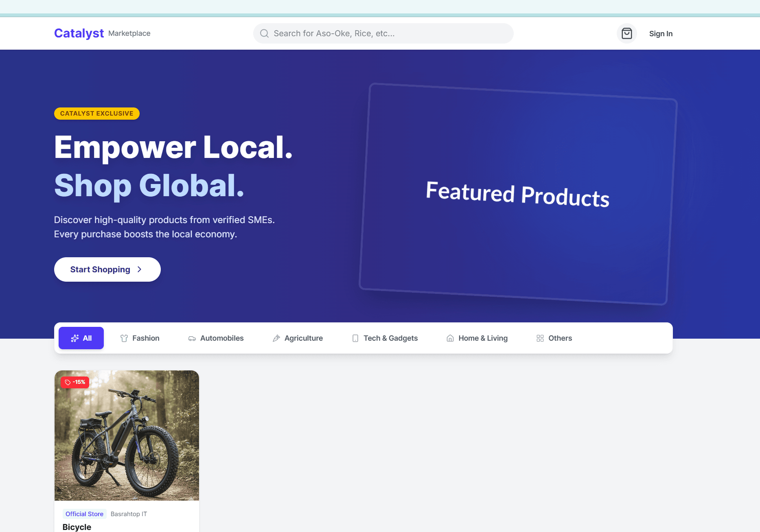Click the yellow Catalyst Exclusive badge
The height and width of the screenshot is (532, 760).
tap(96, 113)
